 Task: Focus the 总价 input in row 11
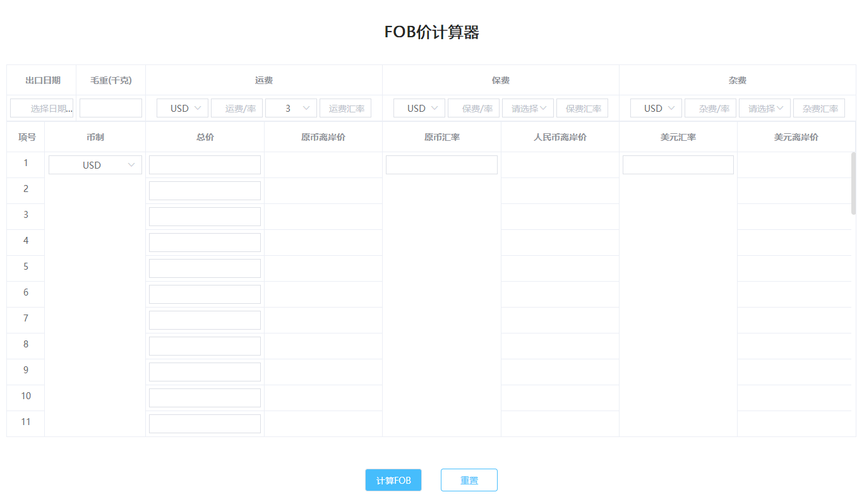coord(205,424)
